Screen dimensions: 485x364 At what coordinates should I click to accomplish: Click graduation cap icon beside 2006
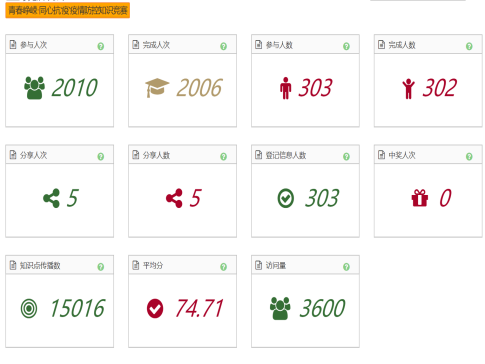157,88
